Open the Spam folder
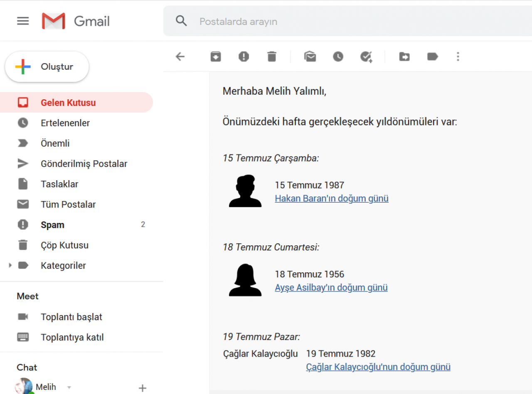Viewport: 532px width, 394px height. click(x=52, y=225)
